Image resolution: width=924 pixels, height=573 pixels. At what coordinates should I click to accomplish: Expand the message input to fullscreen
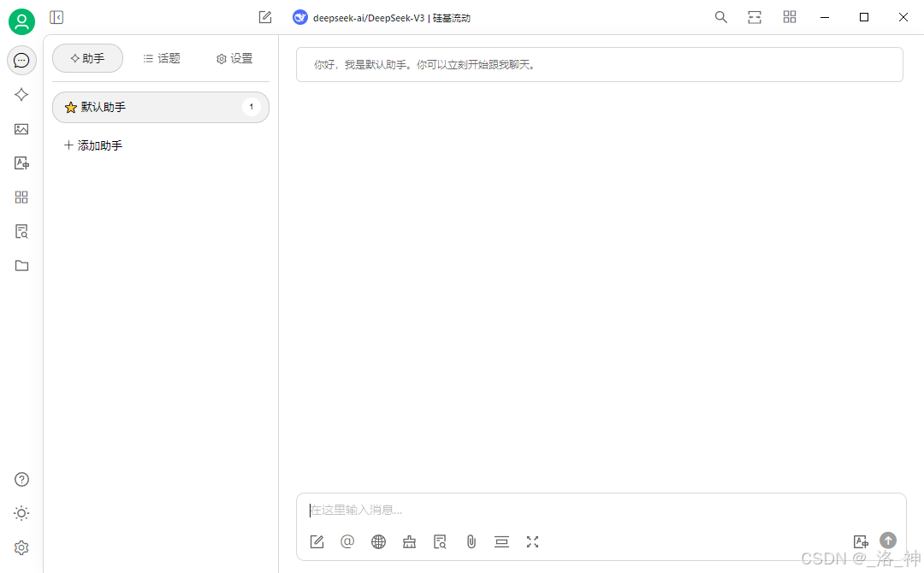(x=532, y=541)
